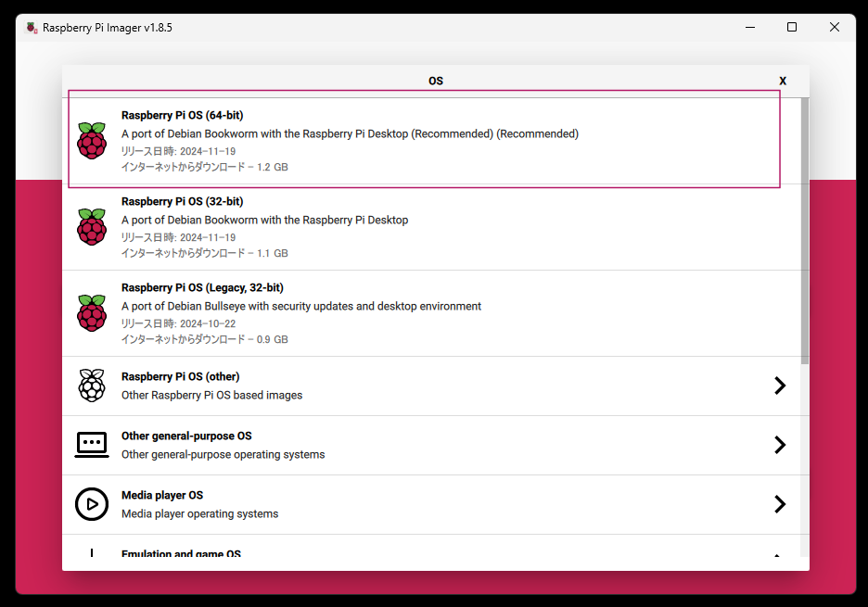Click the OS list vertical scrollbar thumb
The image size is (868, 607).
805,227
